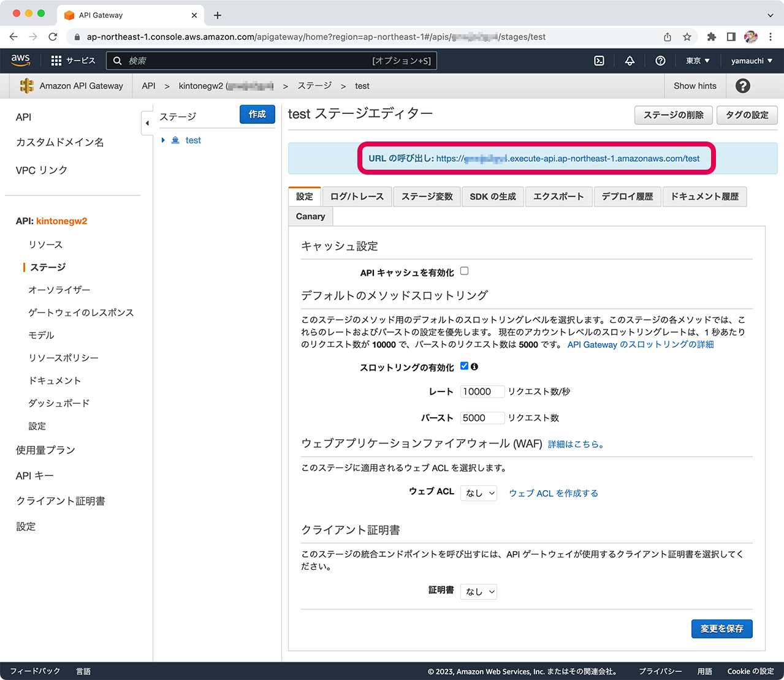Click ウェブ ACL を作成する link
Screen dimensions: 784x680
tap(554, 493)
